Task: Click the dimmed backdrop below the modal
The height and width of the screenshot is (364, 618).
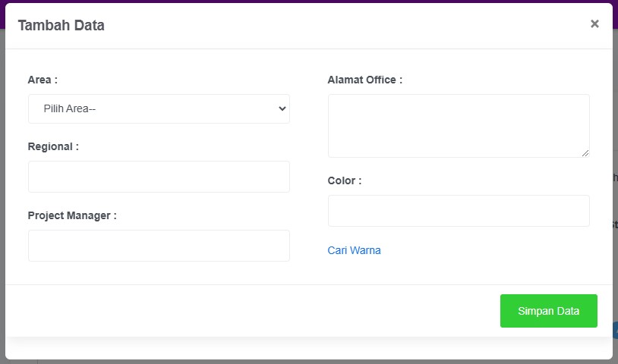Action: coord(304,361)
